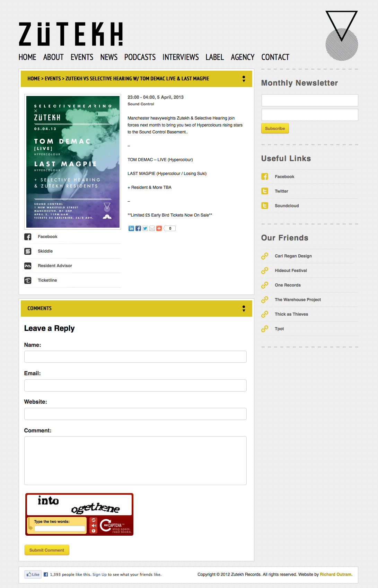Click chain icon beside Tpot
Image resolution: width=378 pixels, height=588 pixels.
point(265,329)
